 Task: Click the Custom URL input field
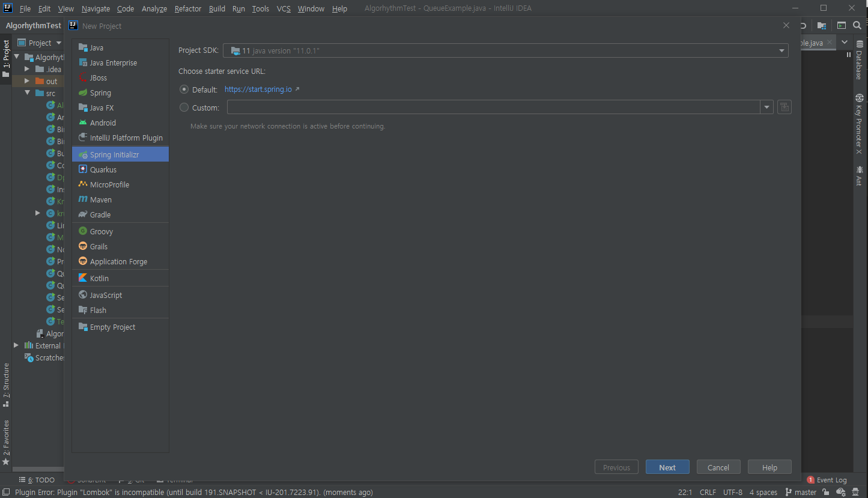click(x=494, y=108)
